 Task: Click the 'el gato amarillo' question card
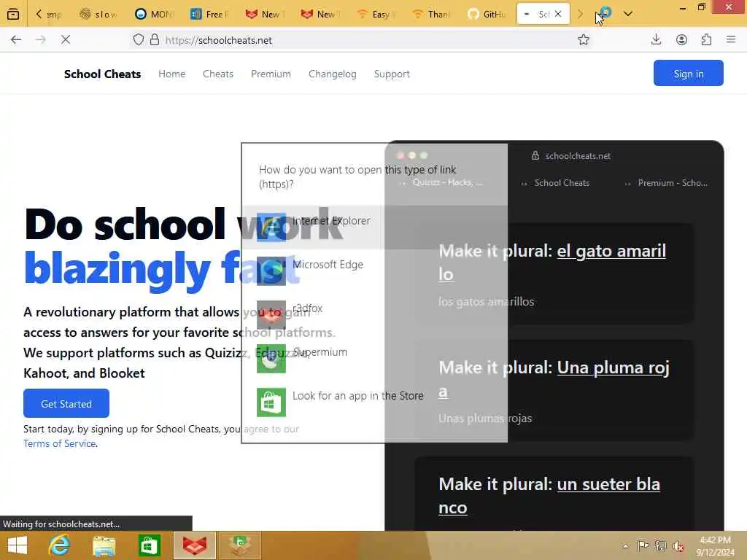[x=554, y=274]
